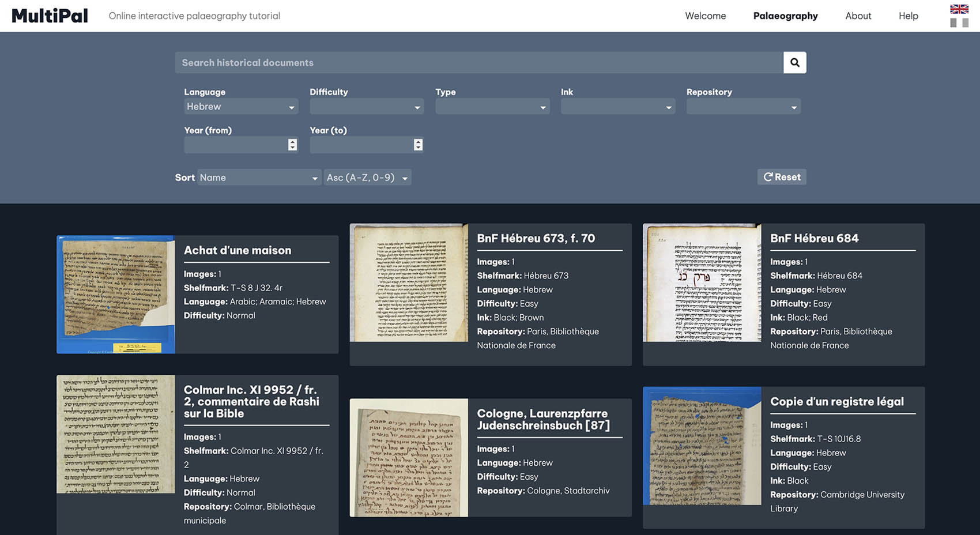Open the Achat d'une maison manuscript thumbnail
980x535 pixels.
tap(115, 294)
